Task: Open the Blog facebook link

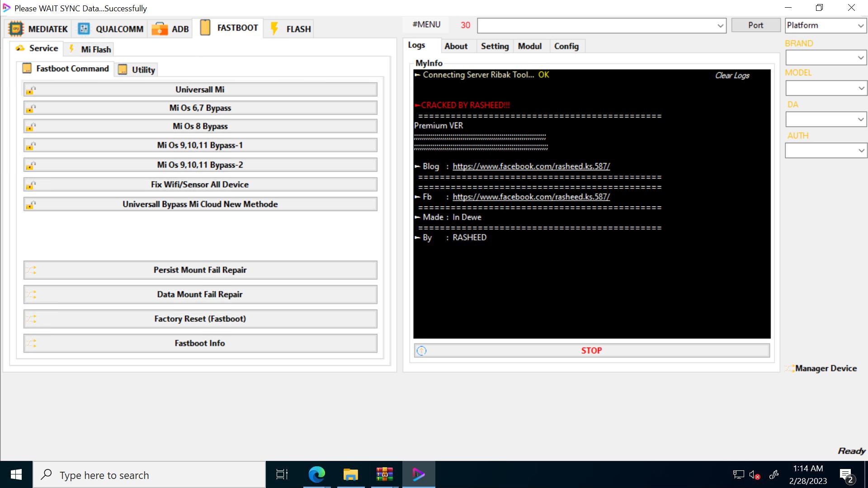Action: [531, 166]
